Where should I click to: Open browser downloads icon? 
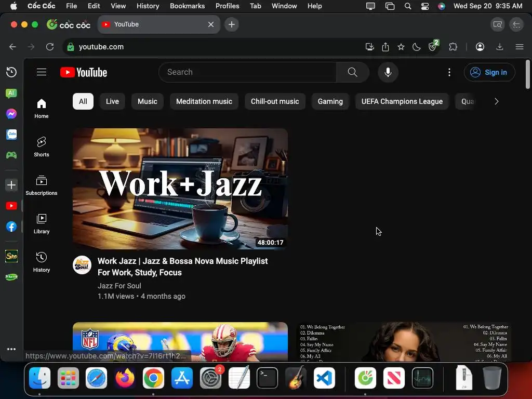tap(499, 47)
